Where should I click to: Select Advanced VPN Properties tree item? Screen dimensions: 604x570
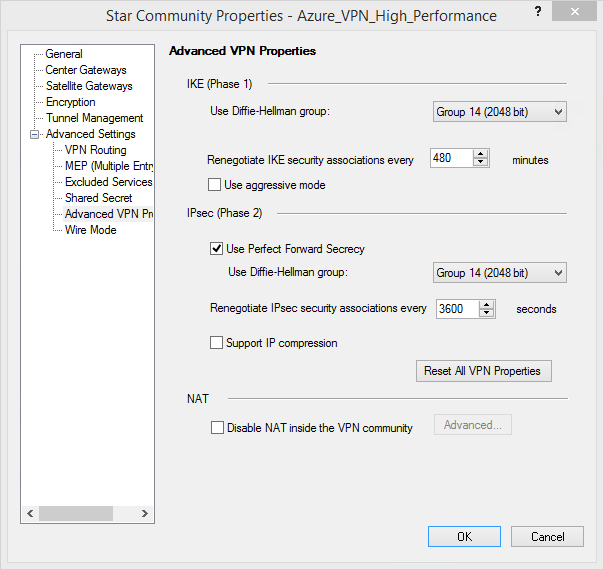coord(109,214)
